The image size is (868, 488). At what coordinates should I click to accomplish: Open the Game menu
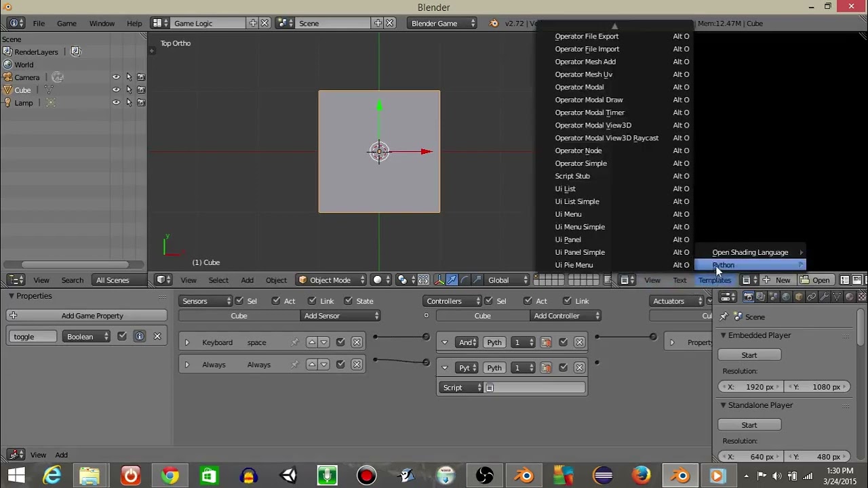66,23
